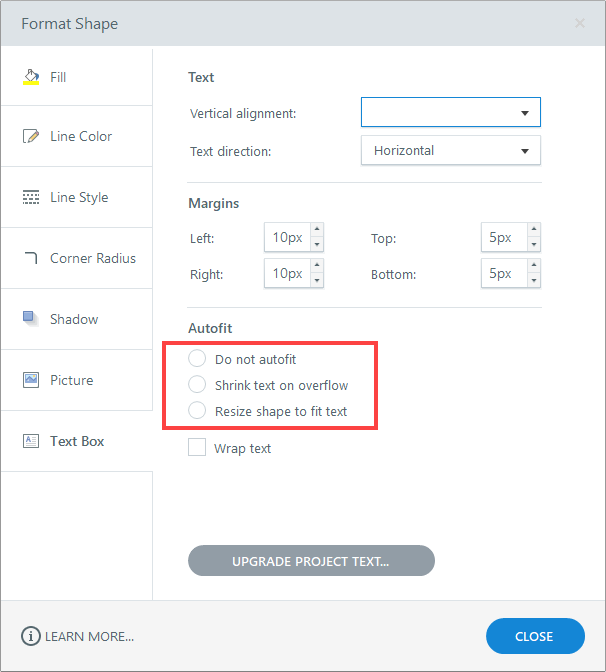Choose Resize shape to fit text
Viewport: 606px width, 672px height.
click(x=197, y=411)
